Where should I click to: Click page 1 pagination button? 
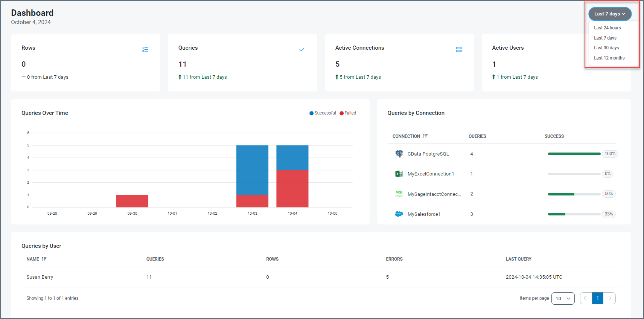(x=597, y=298)
